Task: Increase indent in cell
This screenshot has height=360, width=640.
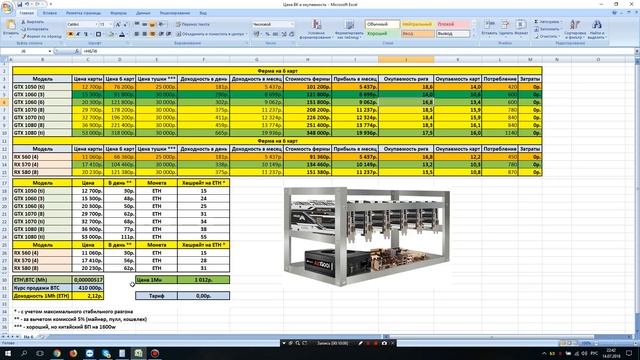Action: pyautogui.click(x=169, y=34)
